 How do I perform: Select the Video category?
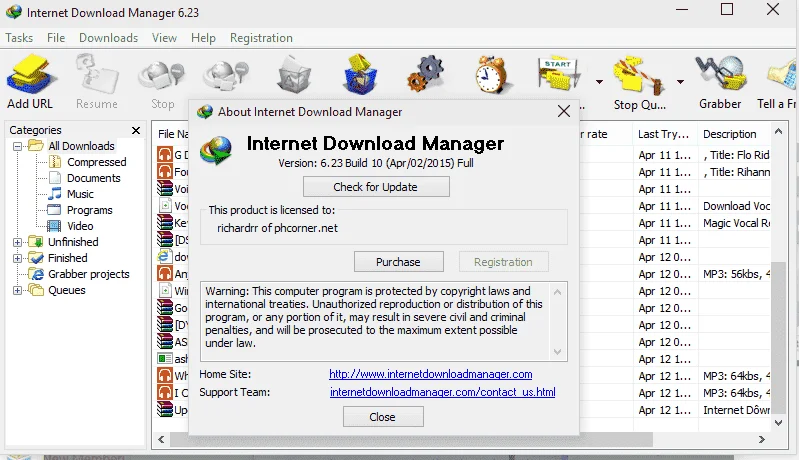80,226
